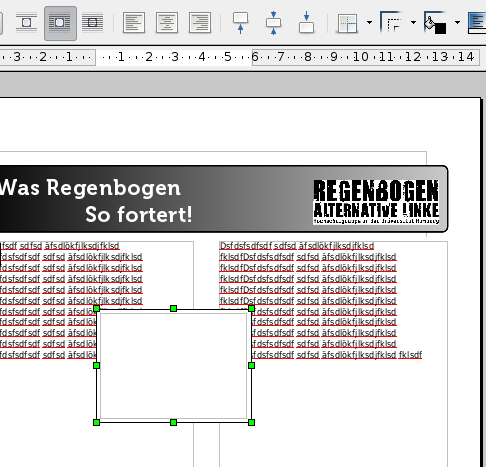Click the Borders icon
The width and height of the screenshot is (486, 467).
(347, 23)
